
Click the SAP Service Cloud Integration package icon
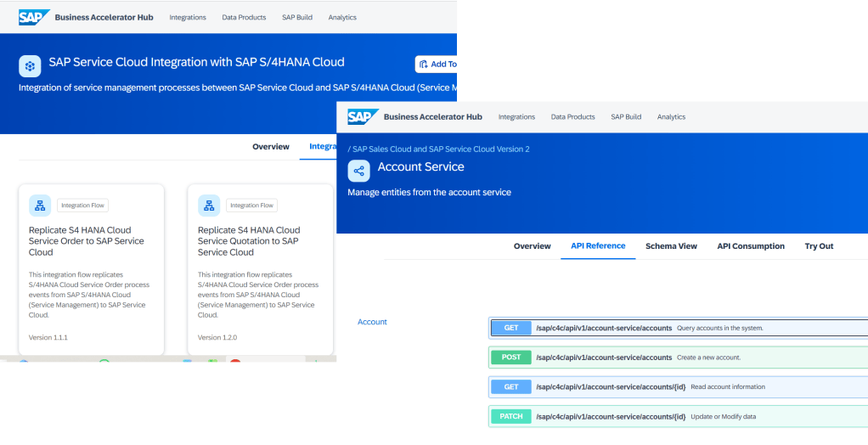(30, 66)
